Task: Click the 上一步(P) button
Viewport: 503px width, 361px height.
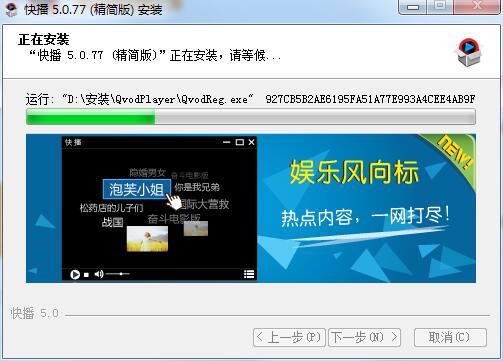Action: [x=289, y=338]
